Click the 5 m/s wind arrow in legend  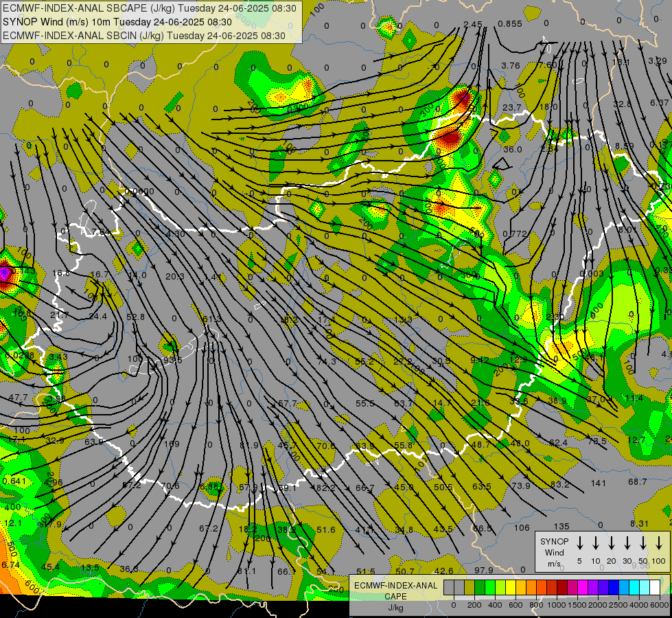pyautogui.click(x=579, y=543)
